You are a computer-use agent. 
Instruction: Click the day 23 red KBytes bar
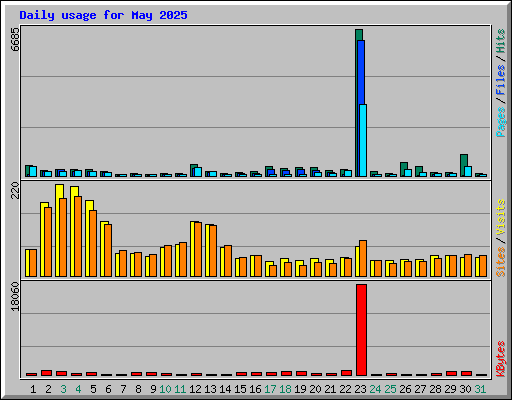(x=361, y=330)
